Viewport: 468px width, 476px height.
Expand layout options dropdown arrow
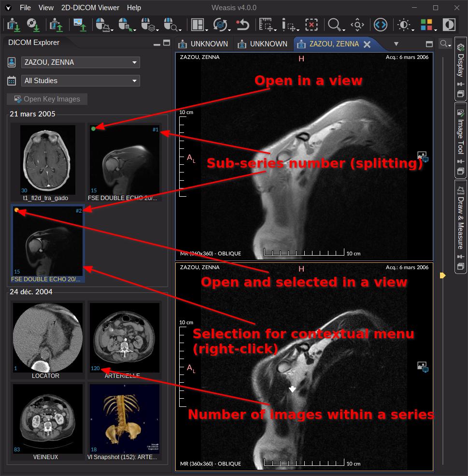(x=207, y=30)
